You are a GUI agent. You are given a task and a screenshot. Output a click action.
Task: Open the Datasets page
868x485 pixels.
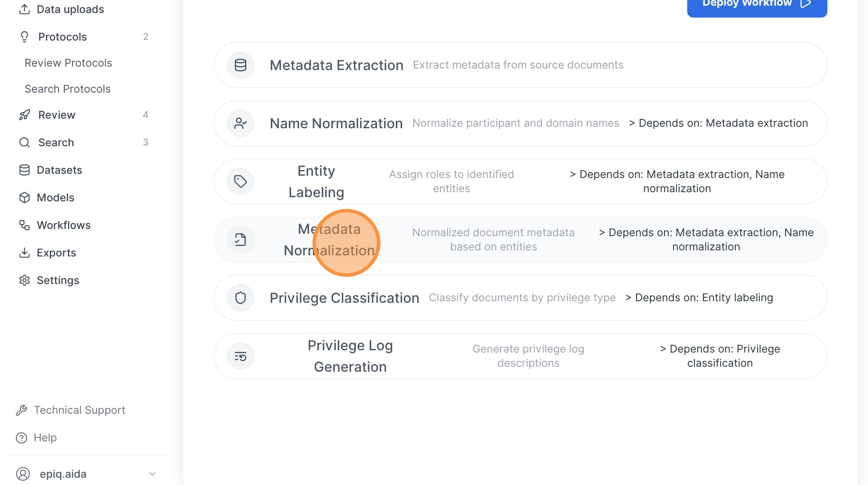pos(59,170)
